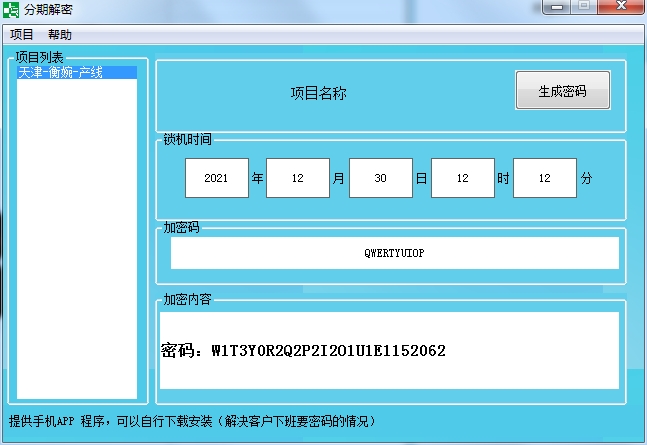This screenshot has height=445, width=647.
Task: Click the hour field before 时
Action: point(463,178)
